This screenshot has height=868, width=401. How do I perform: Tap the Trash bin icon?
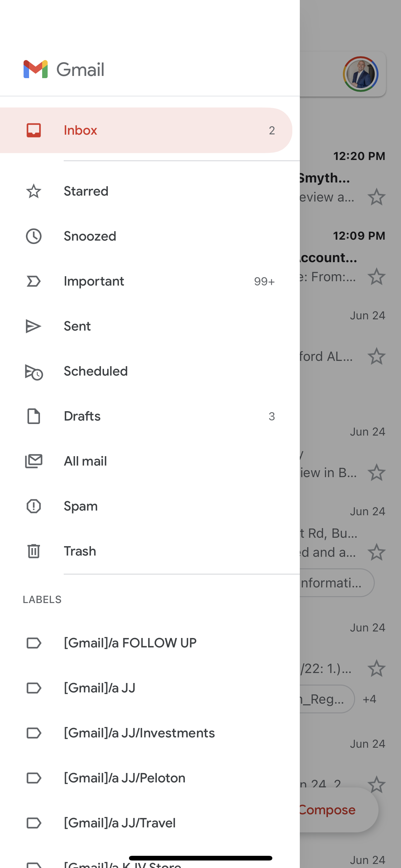(34, 551)
